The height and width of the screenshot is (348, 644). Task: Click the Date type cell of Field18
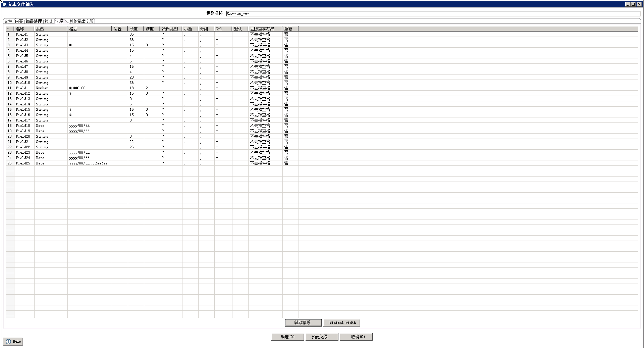51,126
